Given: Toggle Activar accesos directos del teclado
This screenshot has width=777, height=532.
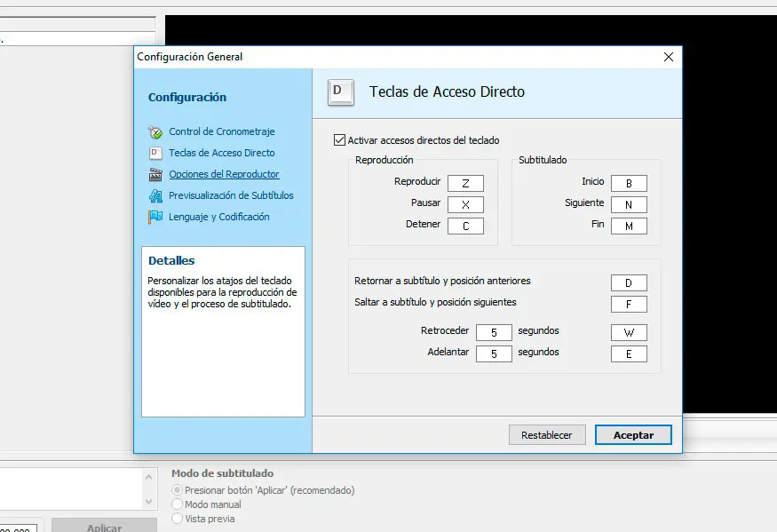Looking at the screenshot, I should (339, 140).
